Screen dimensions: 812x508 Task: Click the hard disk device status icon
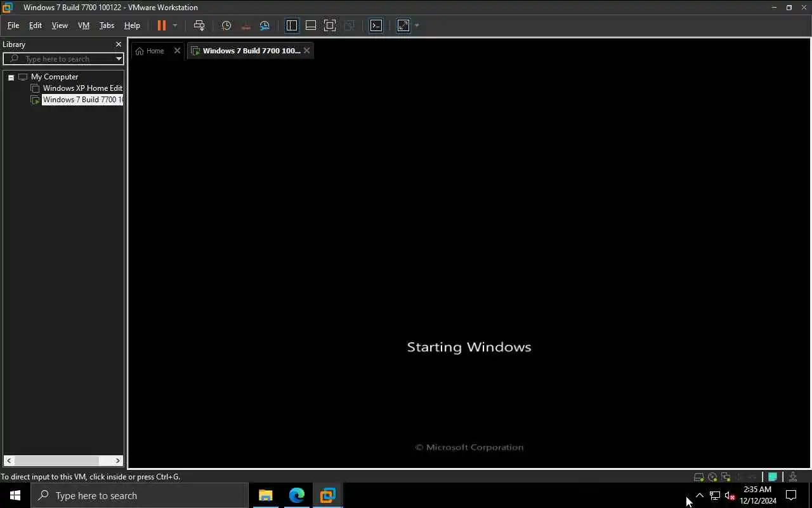pyautogui.click(x=698, y=477)
